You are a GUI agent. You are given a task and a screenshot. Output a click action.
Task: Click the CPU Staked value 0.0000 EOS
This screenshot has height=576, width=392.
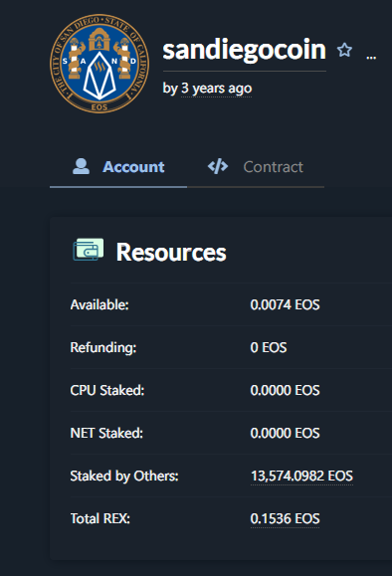[286, 390]
